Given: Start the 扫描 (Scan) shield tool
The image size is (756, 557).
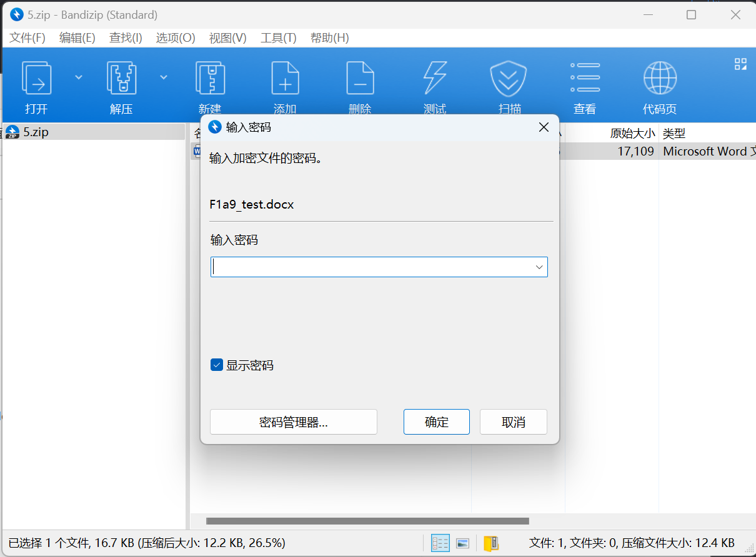Looking at the screenshot, I should [x=510, y=78].
